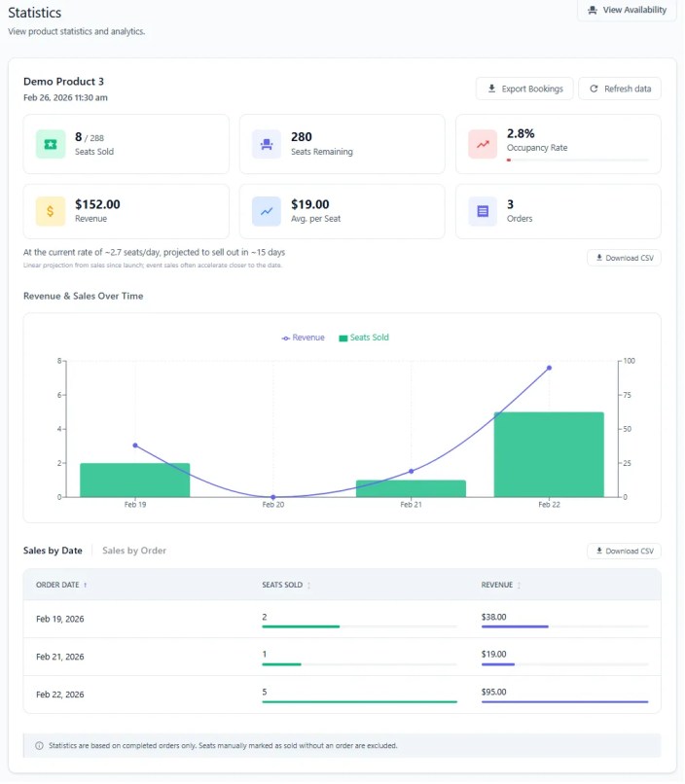Download CSV for the sales table

tap(624, 551)
